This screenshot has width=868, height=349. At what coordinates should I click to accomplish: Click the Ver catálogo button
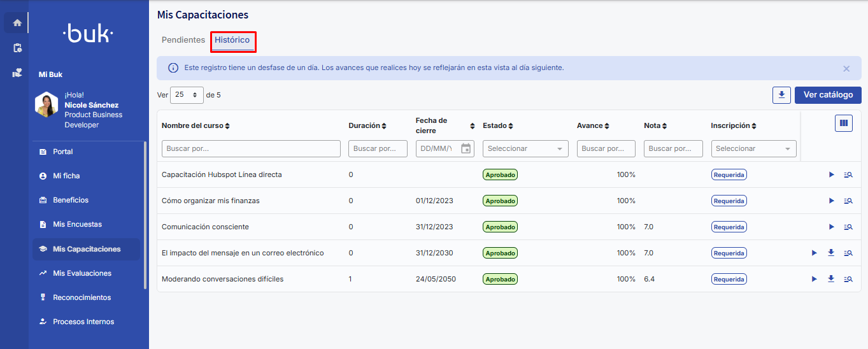tap(828, 95)
